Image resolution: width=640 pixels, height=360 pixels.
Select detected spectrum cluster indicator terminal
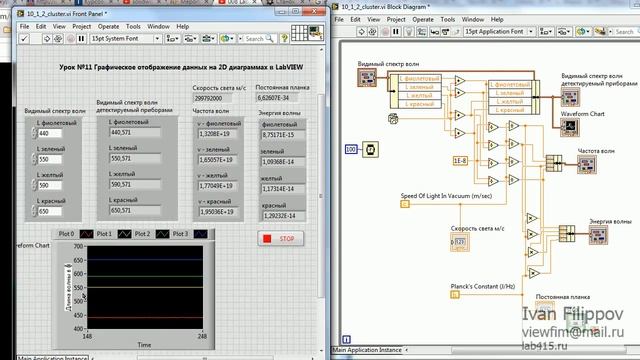pyautogui.click(x=570, y=98)
